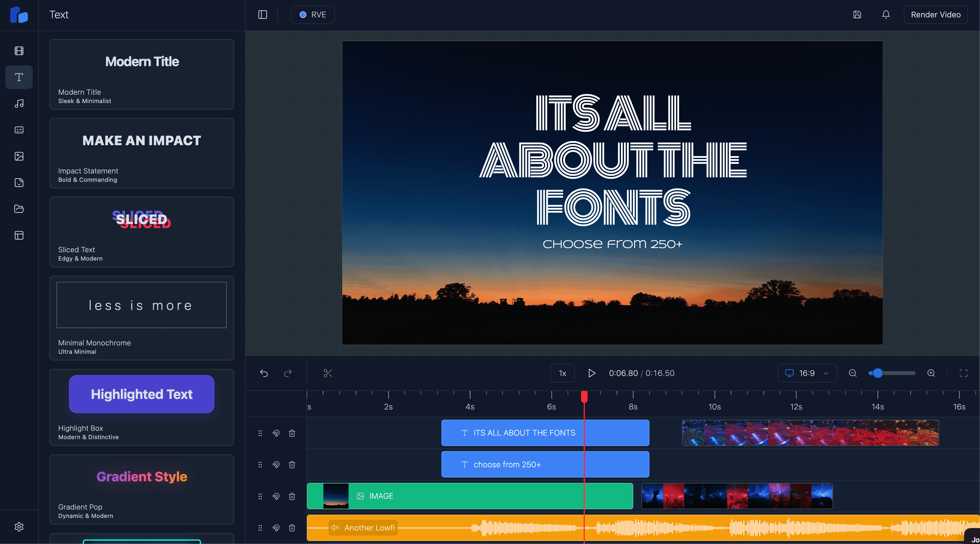This screenshot has width=980, height=544.
Task: Click the Undo icon
Action: click(x=264, y=373)
